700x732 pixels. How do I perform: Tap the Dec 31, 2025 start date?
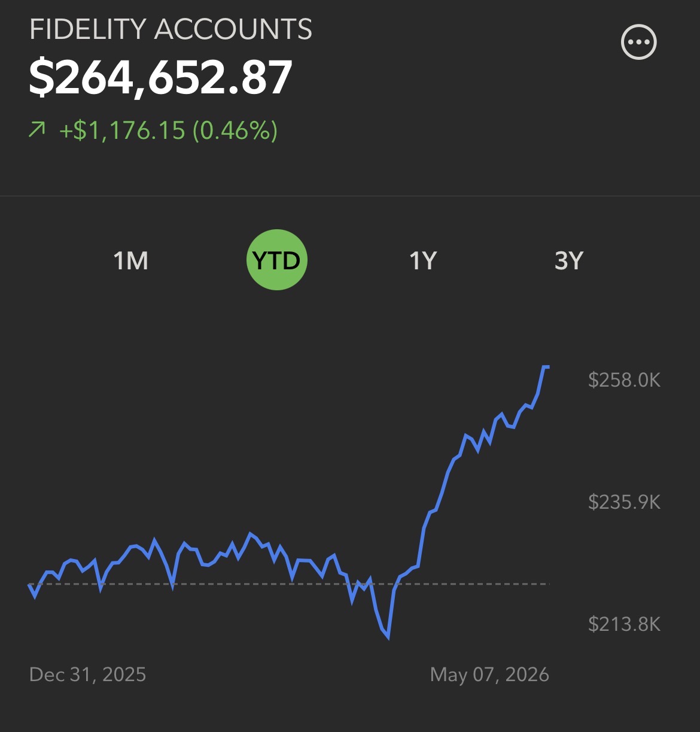click(87, 675)
